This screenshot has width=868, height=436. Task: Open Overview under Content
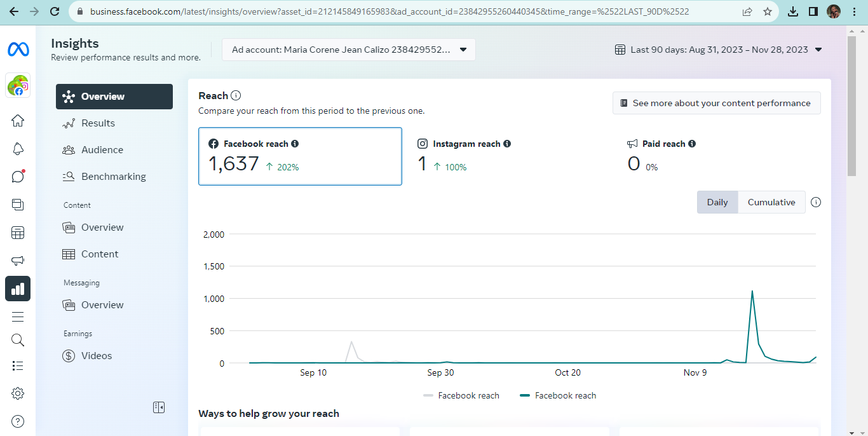point(114,228)
